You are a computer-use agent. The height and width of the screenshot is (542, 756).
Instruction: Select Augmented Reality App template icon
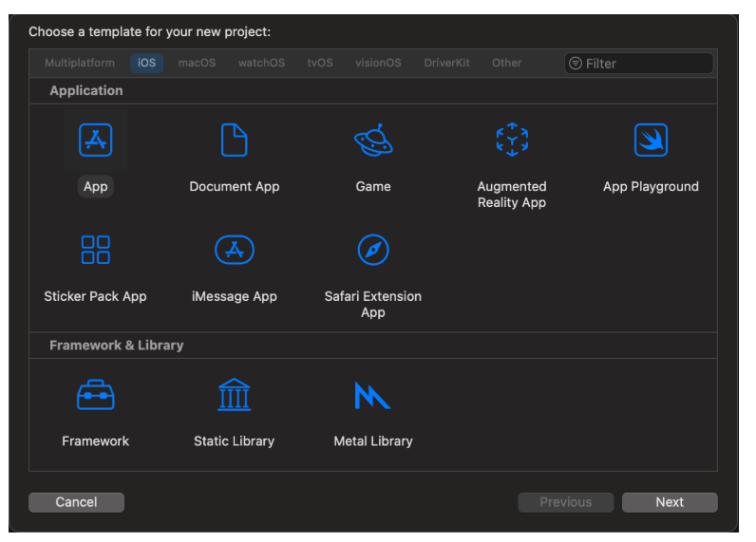[x=511, y=140]
